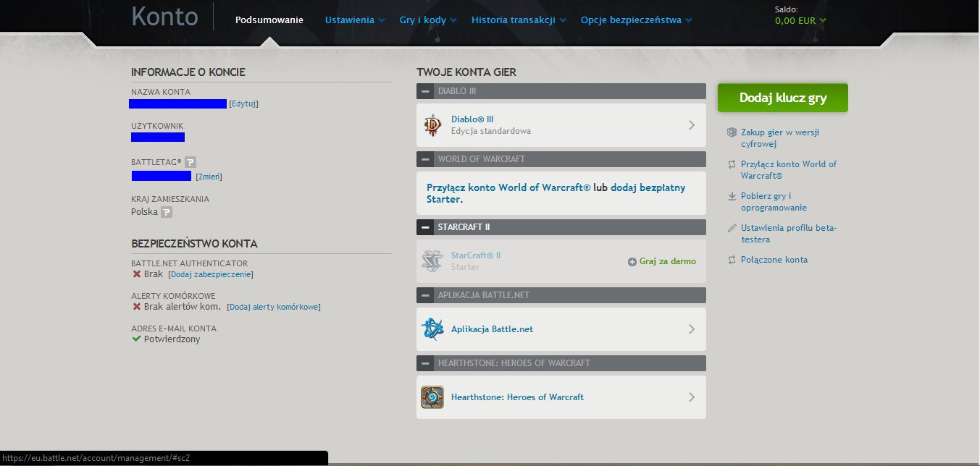
Task: Collapse the Aplikacja Battle.net section
Action: [425, 295]
